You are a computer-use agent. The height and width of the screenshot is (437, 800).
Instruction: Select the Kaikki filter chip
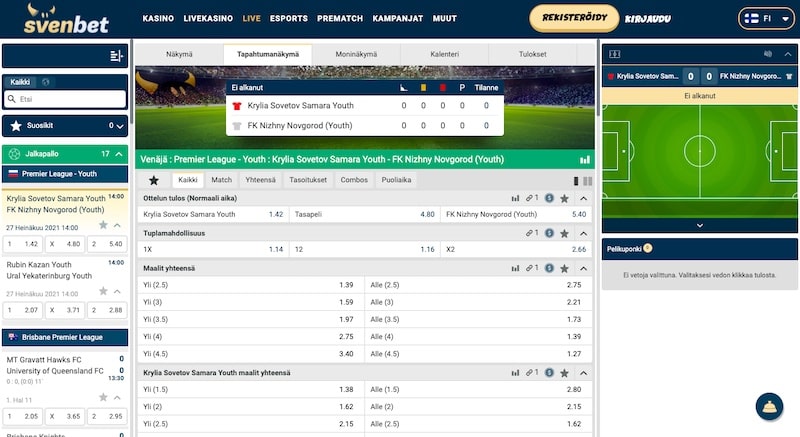coord(20,82)
